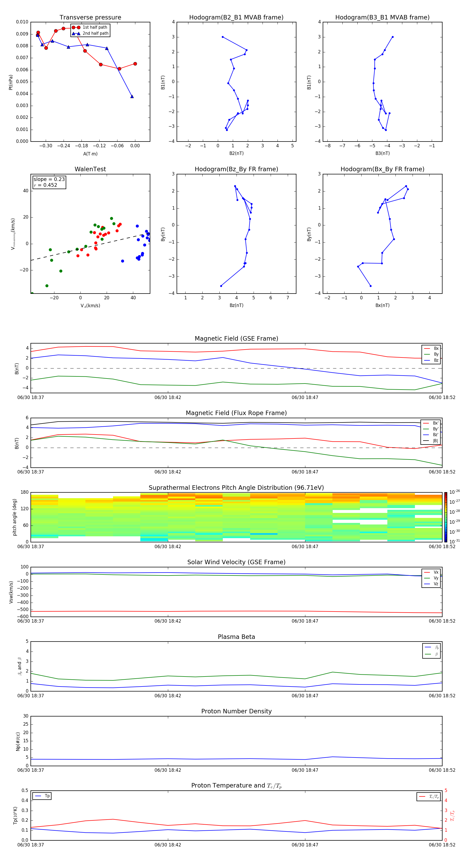Select the βp entry in the Plasma Beta legend
Screen dimensions: 473x868
click(x=431, y=647)
